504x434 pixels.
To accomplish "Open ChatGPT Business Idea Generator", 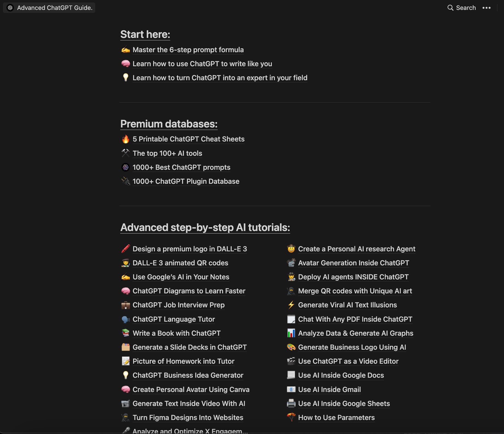I will pos(188,375).
